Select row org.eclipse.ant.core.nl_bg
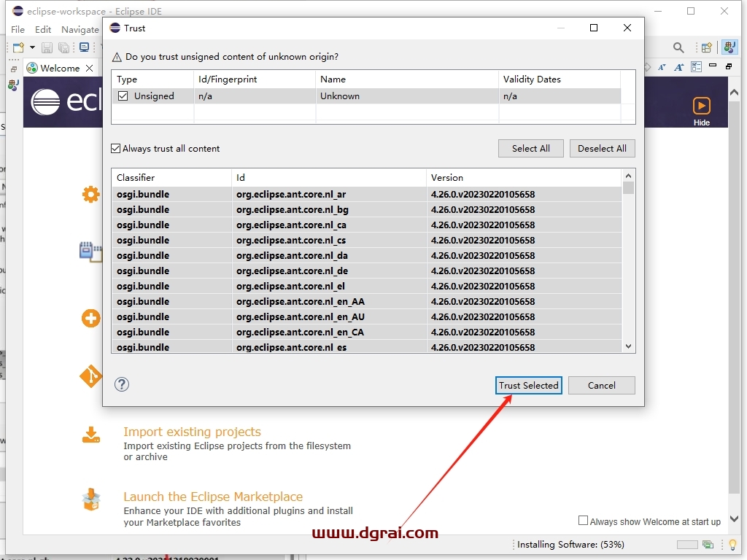The width and height of the screenshot is (747, 560). coord(367,209)
